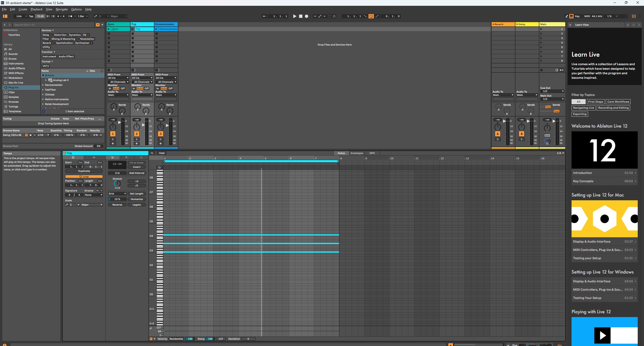The image size is (644, 346).
Task: Click the magnifier icon in clip editor
Action: pos(152,153)
